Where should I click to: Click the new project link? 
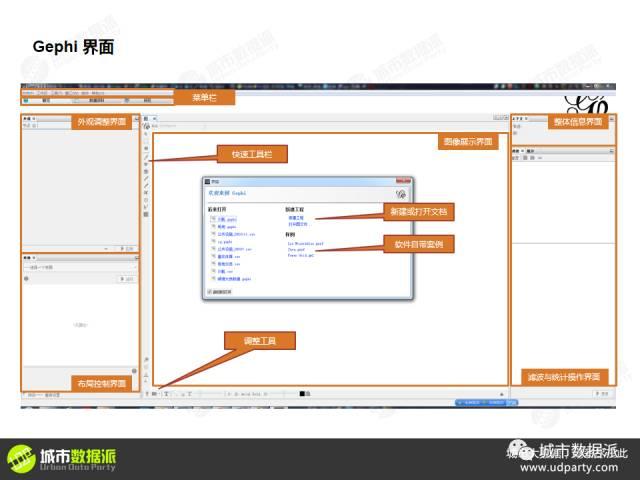(296, 218)
